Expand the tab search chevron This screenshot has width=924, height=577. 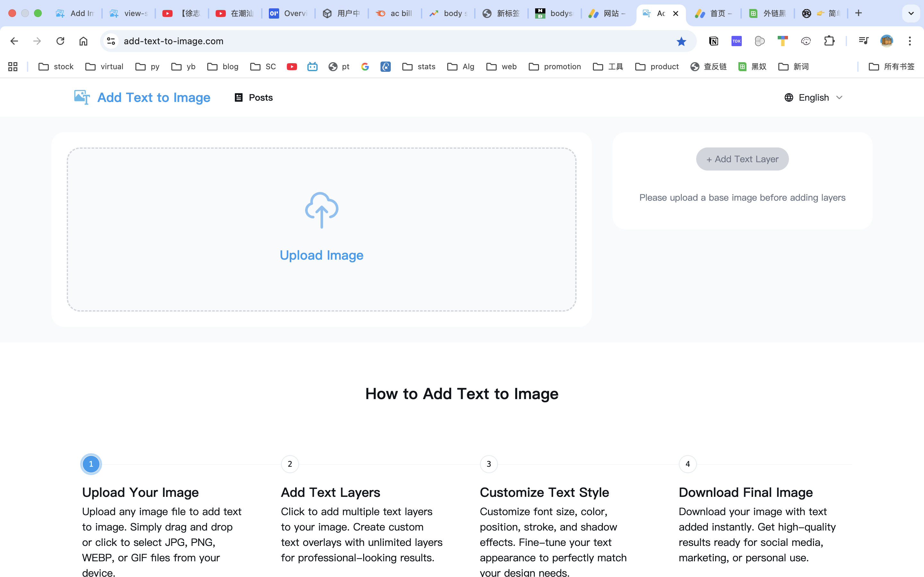tap(911, 13)
